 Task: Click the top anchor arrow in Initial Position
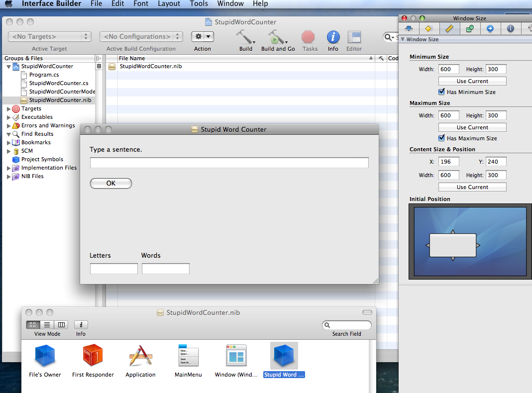click(x=453, y=232)
